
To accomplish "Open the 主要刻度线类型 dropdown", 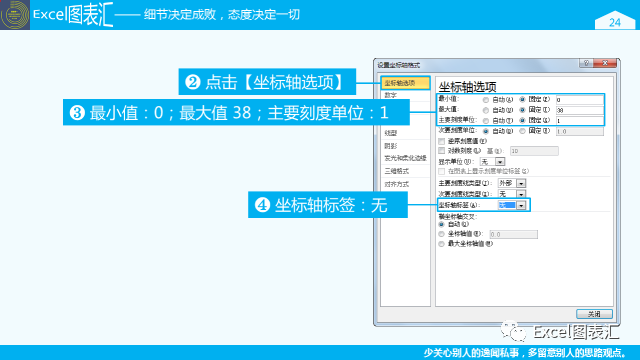I will (x=521, y=183).
